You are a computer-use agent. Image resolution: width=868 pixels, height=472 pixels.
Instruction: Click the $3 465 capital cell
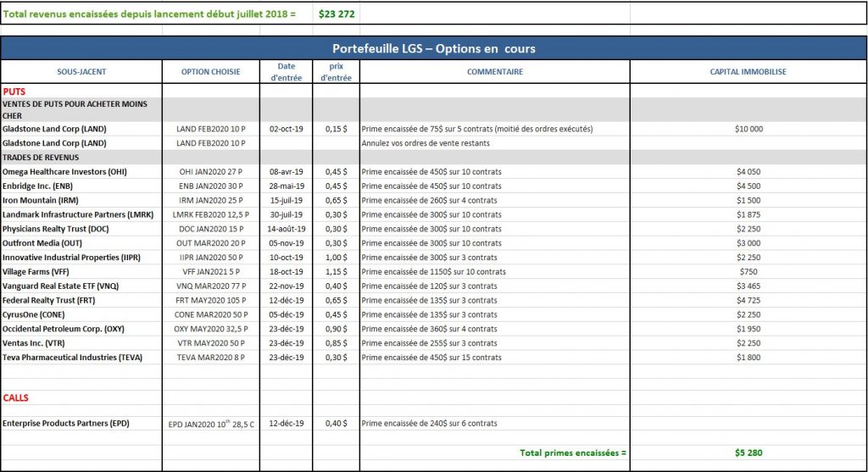(x=748, y=286)
